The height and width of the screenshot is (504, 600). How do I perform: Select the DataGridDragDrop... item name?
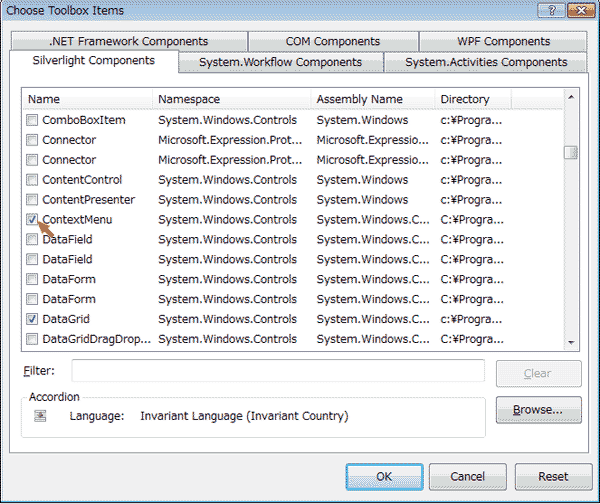coord(96,339)
